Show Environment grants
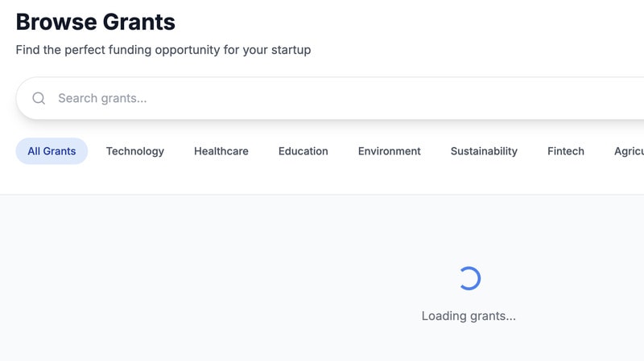The width and height of the screenshot is (644, 361). pos(390,151)
